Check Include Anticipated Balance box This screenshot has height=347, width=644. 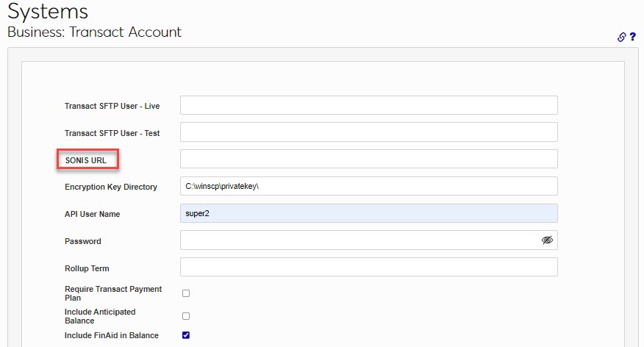pos(186,316)
